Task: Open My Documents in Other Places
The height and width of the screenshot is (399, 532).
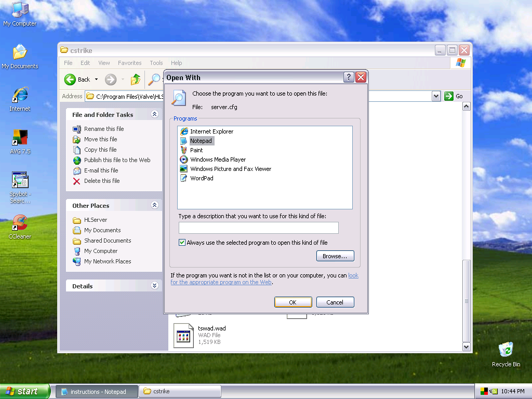Action: point(97,230)
